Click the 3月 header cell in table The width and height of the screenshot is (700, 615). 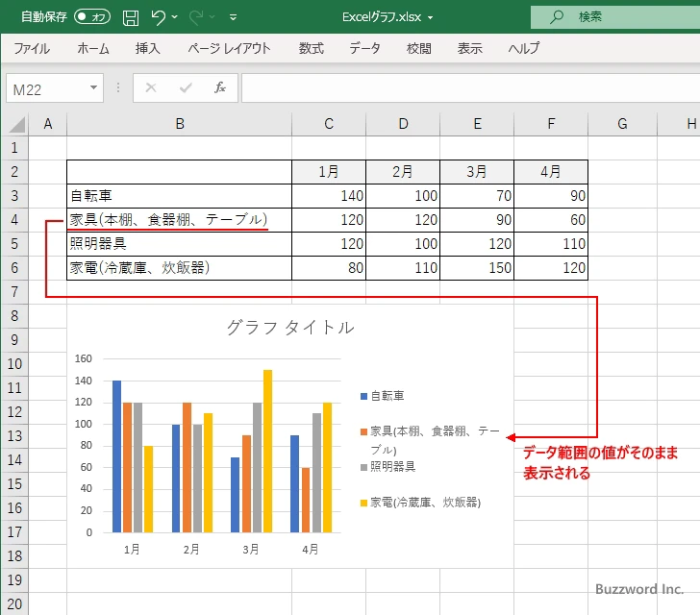tap(477, 172)
